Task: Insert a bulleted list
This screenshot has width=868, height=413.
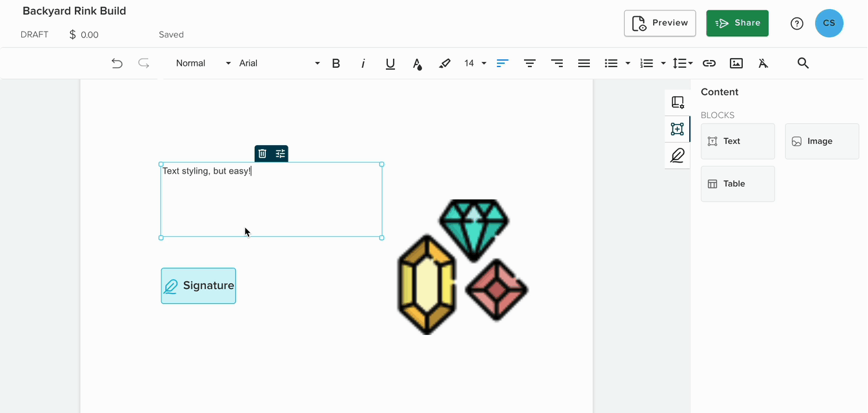Action: [611, 63]
